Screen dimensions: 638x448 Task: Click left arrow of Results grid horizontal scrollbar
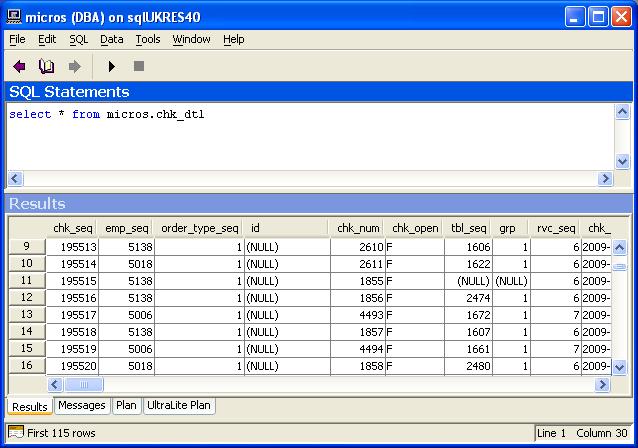pos(55,385)
